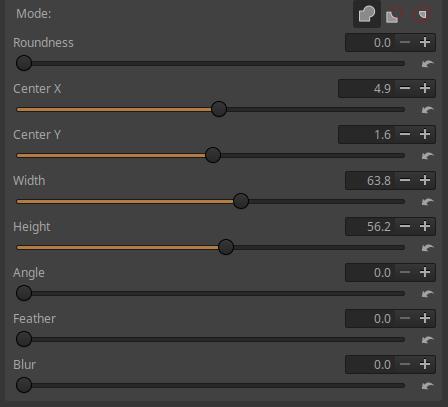Click the Blur value field showing 0.0
448x407 pixels.
pos(370,364)
